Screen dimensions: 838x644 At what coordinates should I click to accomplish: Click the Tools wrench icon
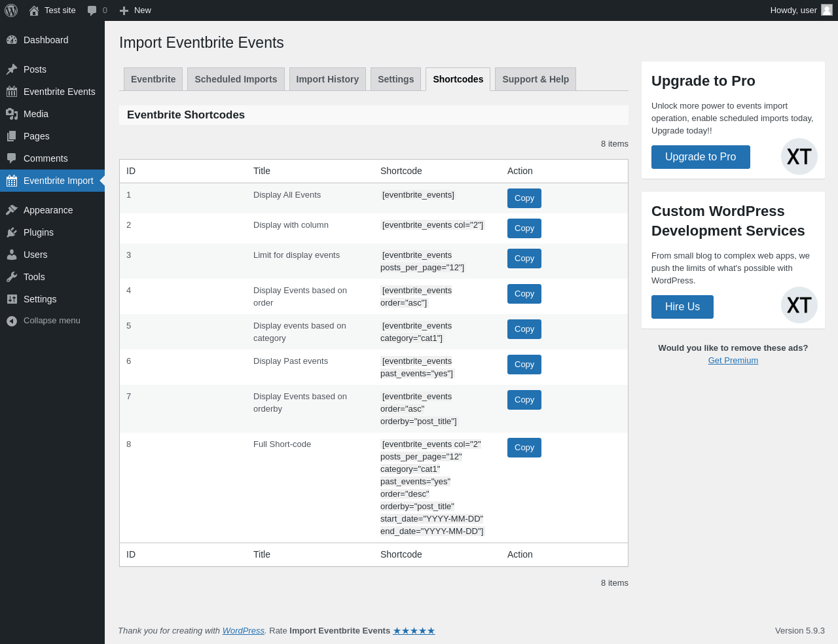12,277
